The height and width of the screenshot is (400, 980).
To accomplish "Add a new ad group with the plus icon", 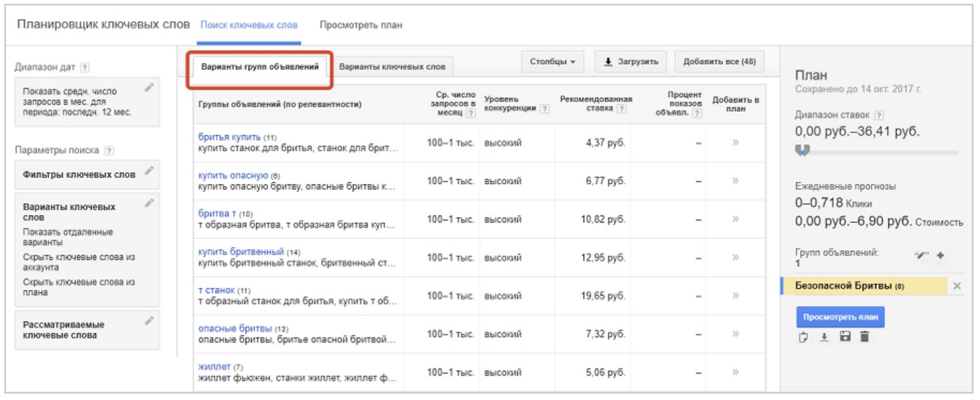I will tap(940, 256).
